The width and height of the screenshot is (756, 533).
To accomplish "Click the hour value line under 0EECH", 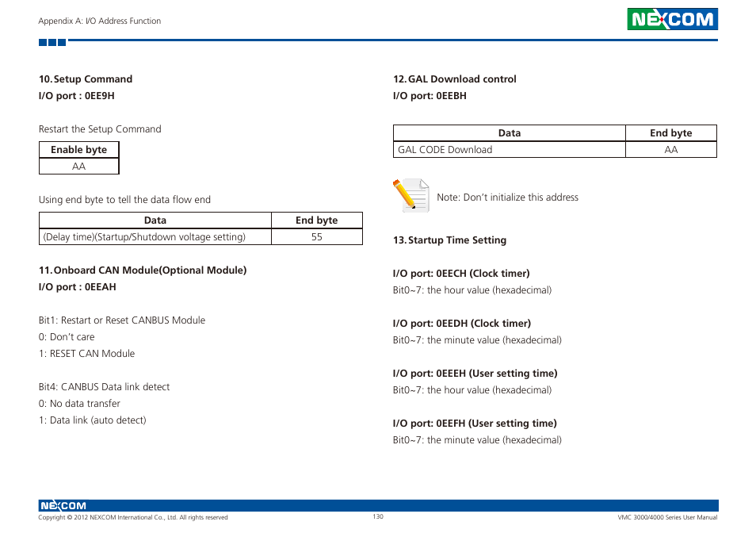I will [472, 290].
